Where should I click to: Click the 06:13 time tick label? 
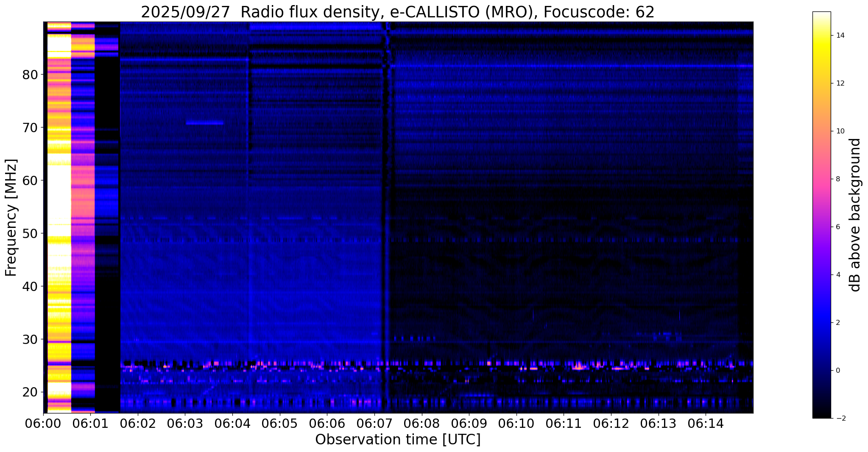coord(658,423)
